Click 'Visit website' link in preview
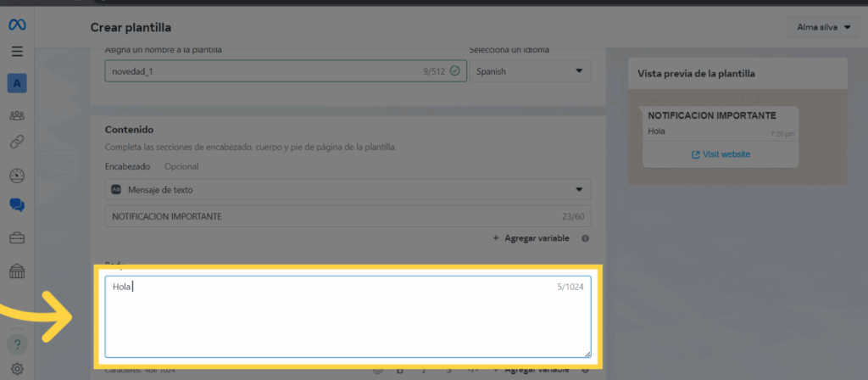Screen dimensions: 868x380 tap(721, 154)
